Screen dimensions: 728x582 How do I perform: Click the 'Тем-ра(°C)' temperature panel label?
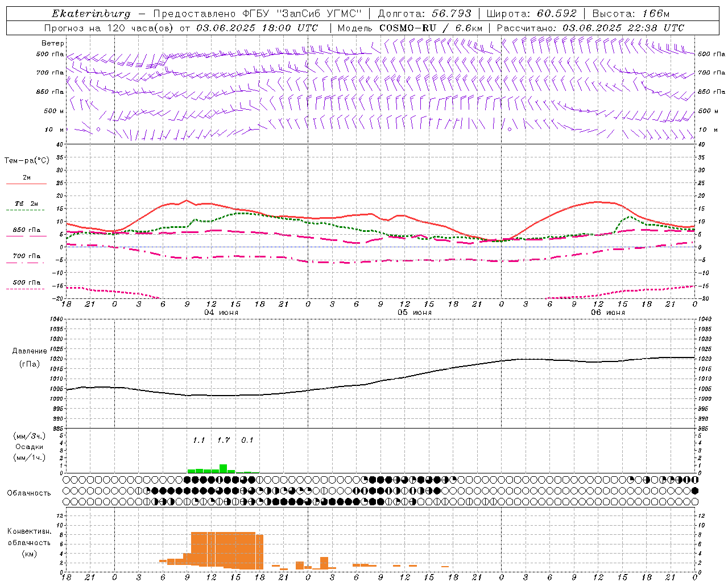[27, 161]
